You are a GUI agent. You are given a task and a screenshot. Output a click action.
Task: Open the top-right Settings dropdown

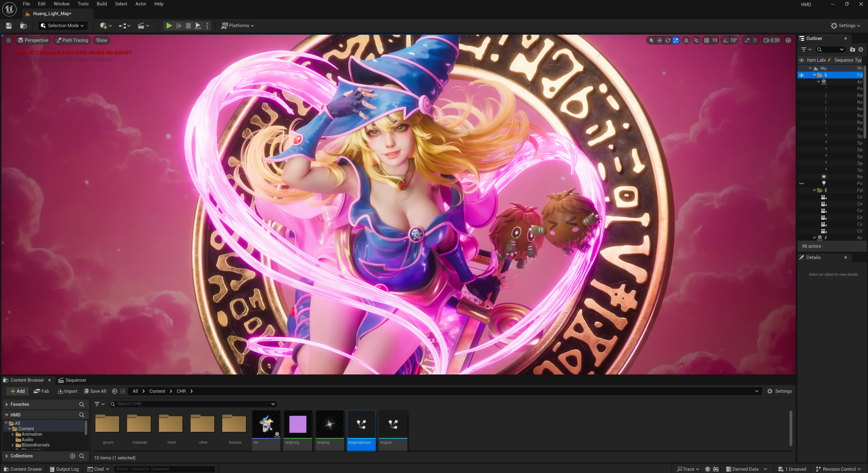pos(845,26)
